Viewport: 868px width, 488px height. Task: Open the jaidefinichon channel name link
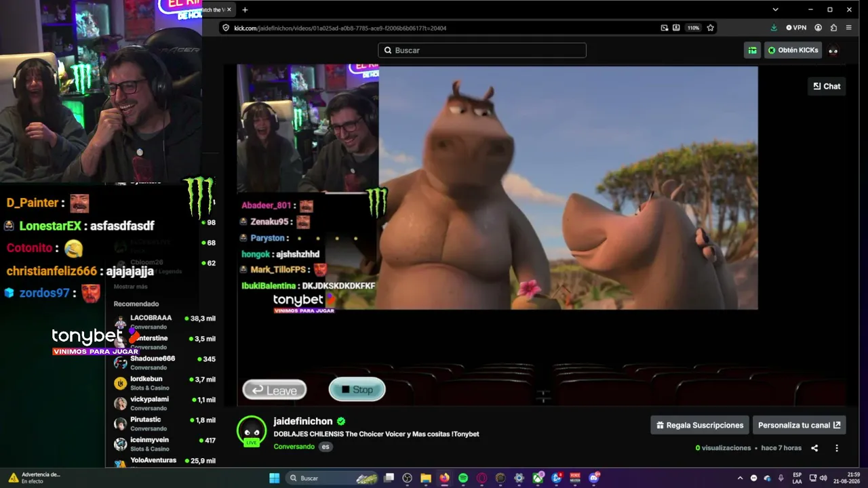(304, 421)
